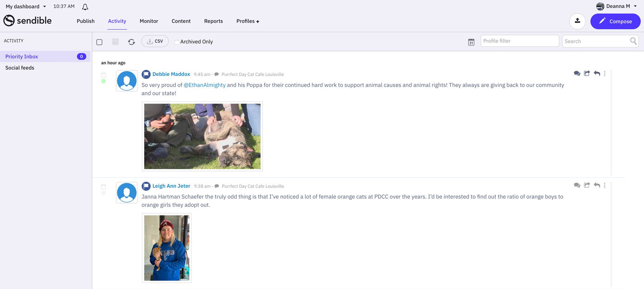Click the archive selected messages icon
Image resolution: width=644 pixels, height=289 pixels.
[115, 42]
